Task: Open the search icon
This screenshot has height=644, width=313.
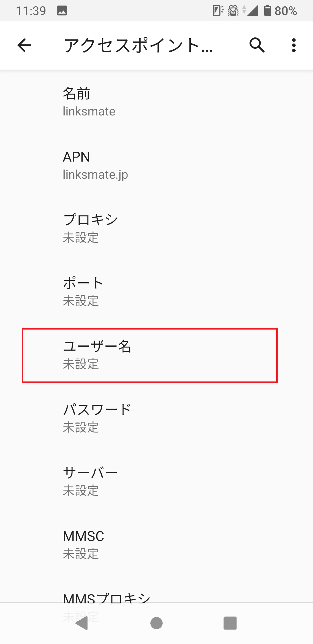Action: click(x=257, y=46)
